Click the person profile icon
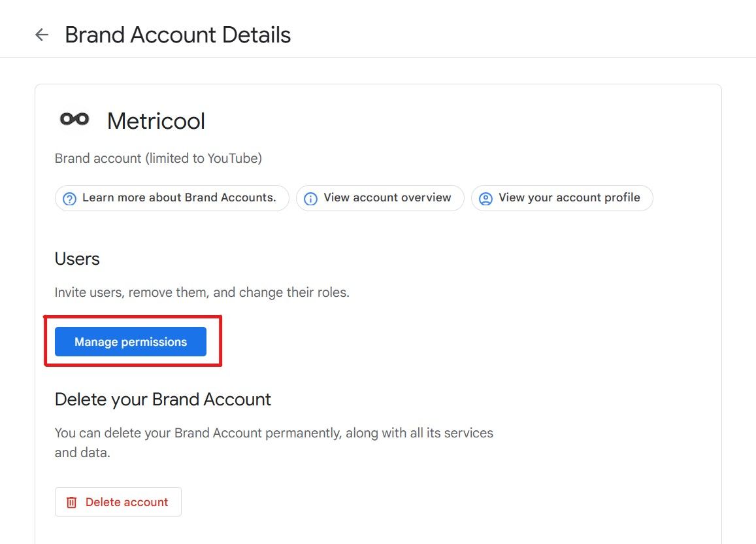Screen dimensions: 756x544 point(485,199)
